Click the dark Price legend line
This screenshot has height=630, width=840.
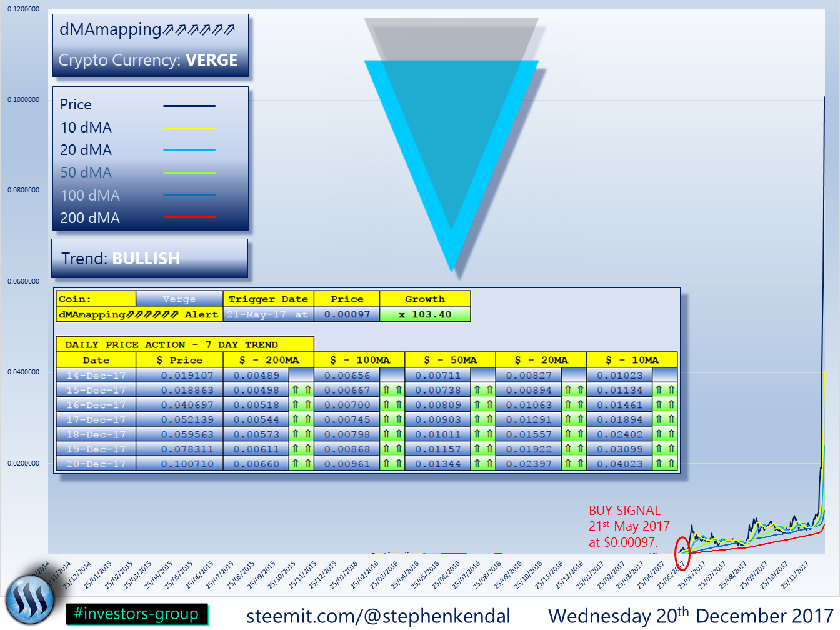189,106
